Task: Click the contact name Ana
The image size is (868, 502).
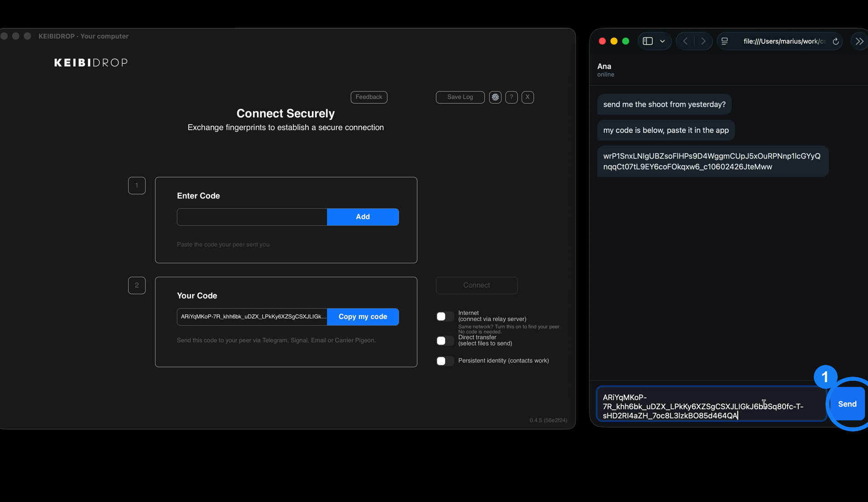Action: [604, 66]
